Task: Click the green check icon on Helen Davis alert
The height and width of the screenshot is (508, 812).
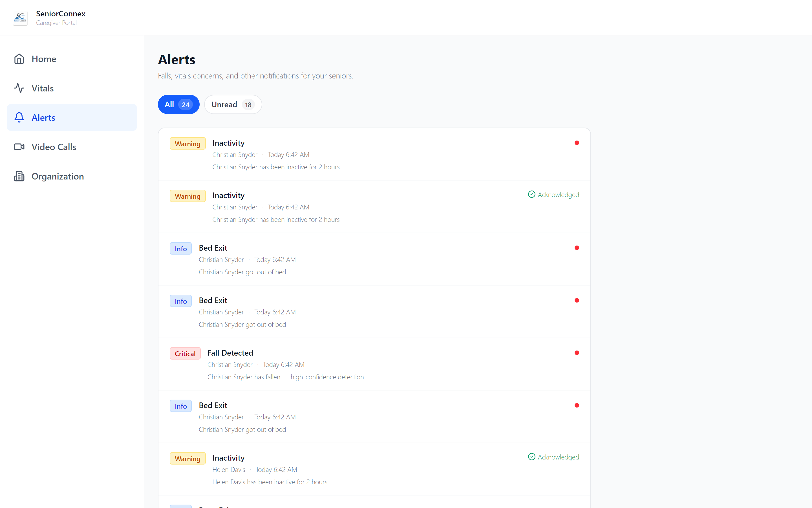Action: [x=531, y=457]
